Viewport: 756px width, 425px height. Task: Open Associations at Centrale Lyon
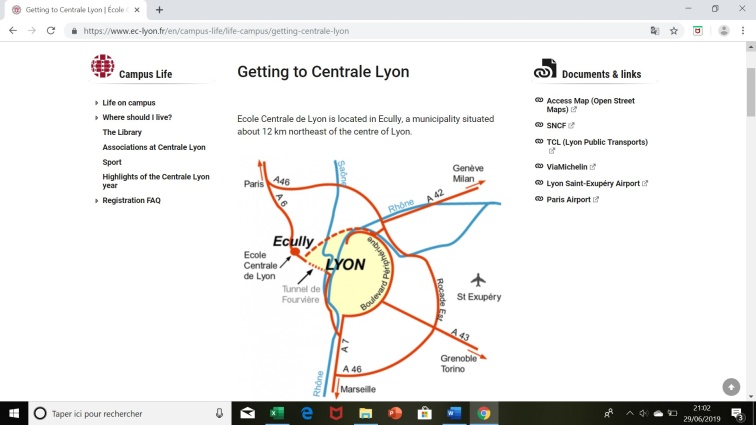click(154, 147)
